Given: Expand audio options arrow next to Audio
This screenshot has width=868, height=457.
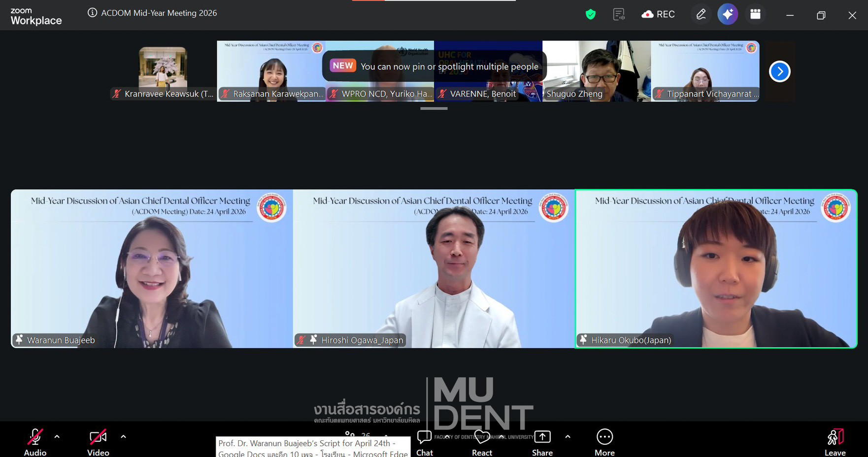Looking at the screenshot, I should pyautogui.click(x=57, y=436).
